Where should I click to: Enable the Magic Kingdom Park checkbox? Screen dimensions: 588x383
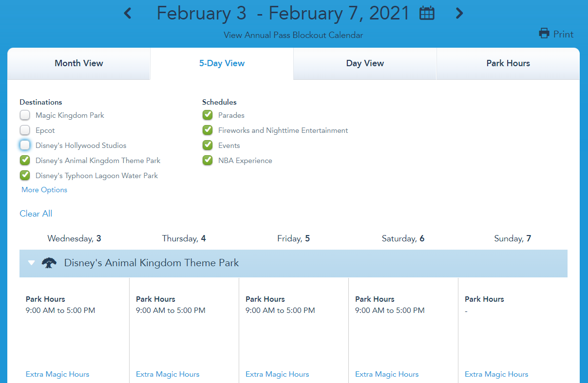[x=25, y=115]
